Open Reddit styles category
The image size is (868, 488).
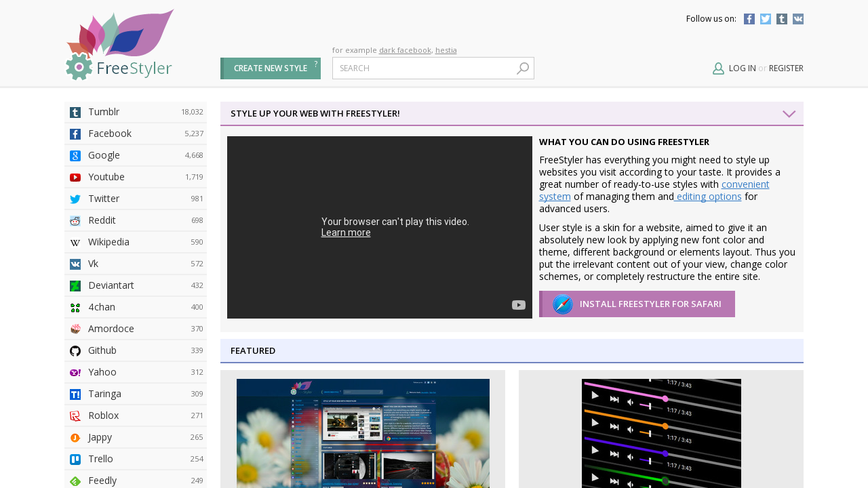136,220
